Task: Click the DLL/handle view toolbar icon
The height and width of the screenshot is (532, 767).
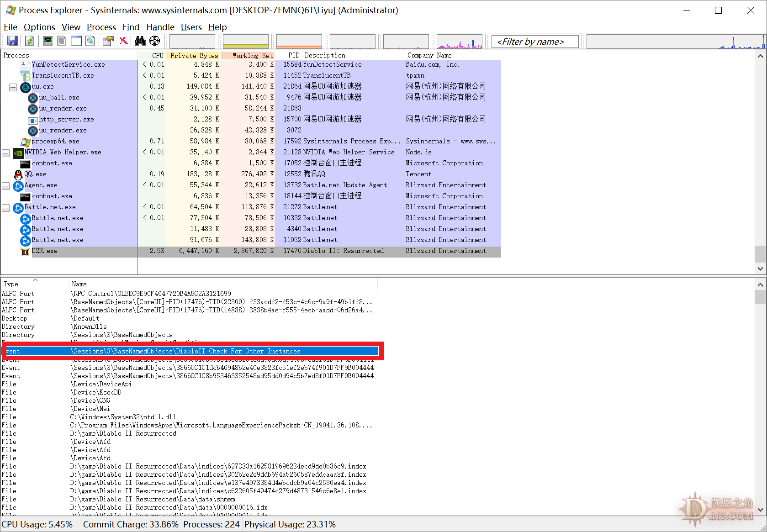Action: tap(90, 41)
